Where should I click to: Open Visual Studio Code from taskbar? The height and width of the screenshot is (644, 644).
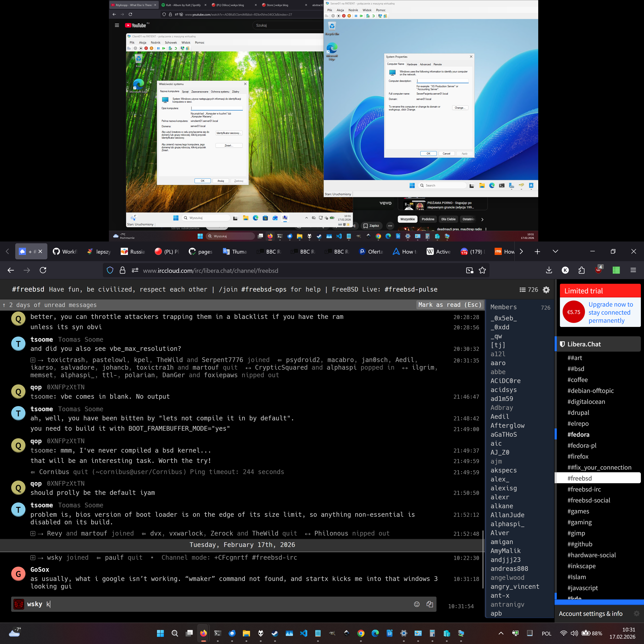point(303,633)
